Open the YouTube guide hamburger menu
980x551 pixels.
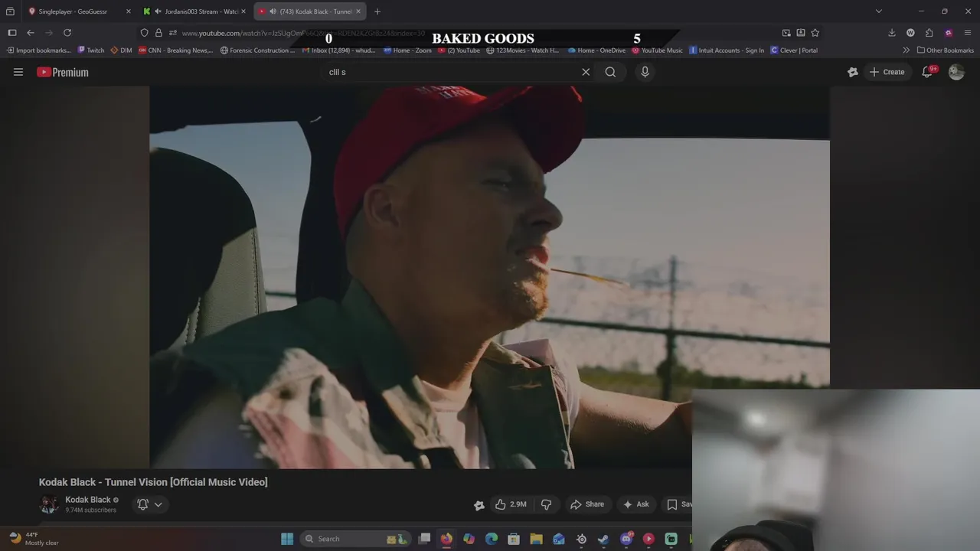(18, 72)
